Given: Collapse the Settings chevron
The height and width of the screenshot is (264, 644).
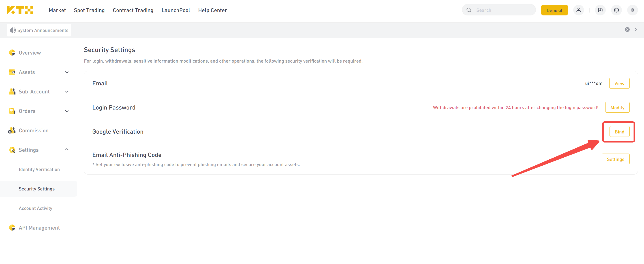Looking at the screenshot, I should click(67, 149).
